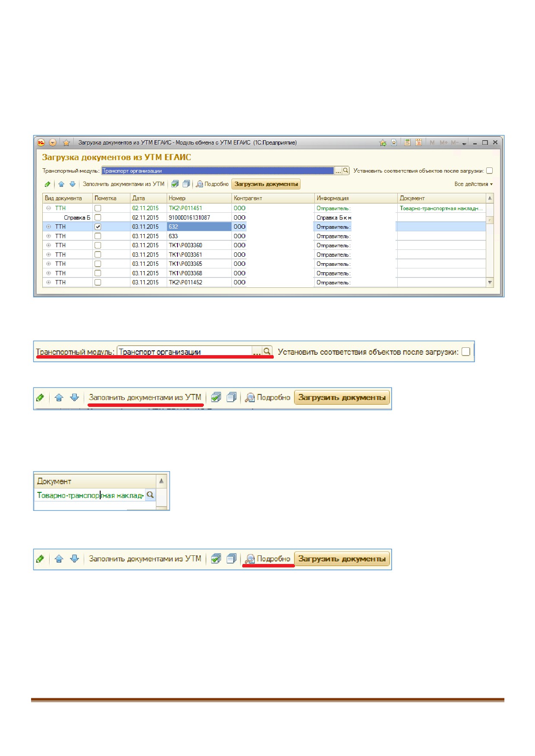Expand the ТТН row numbered 633

(48, 236)
